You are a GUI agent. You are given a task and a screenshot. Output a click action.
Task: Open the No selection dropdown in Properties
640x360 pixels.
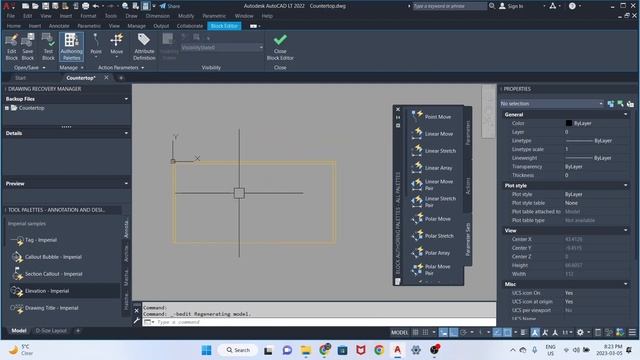552,104
